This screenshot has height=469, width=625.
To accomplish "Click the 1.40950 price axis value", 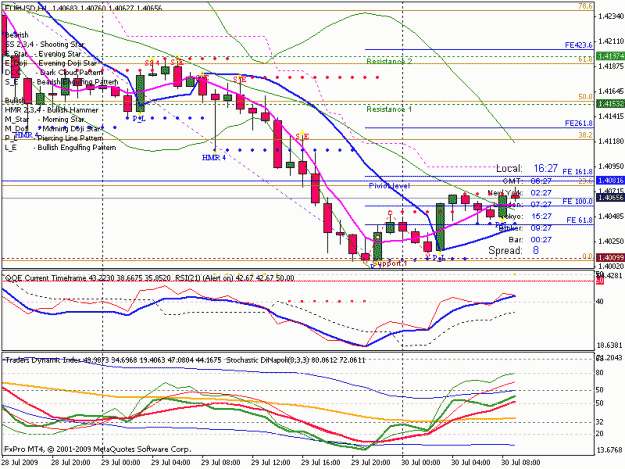I will [611, 167].
